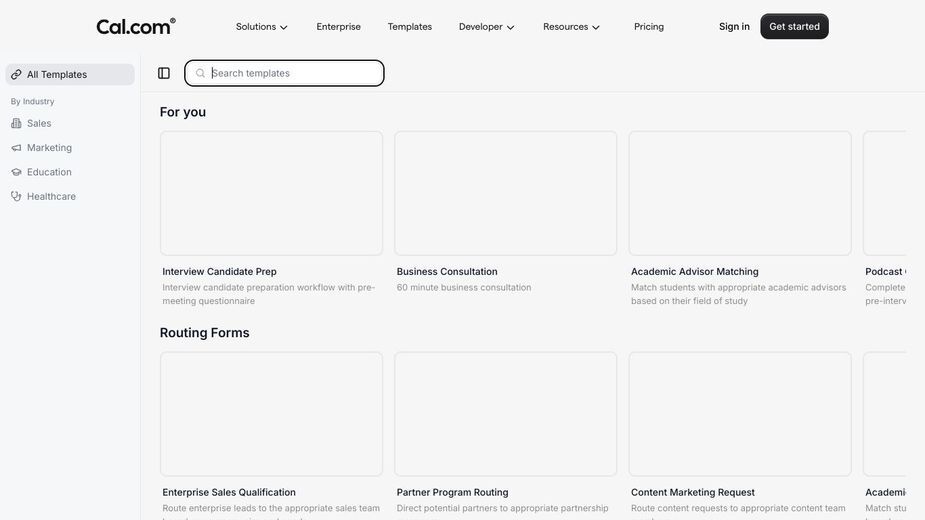
Task: Focus the Search templates field
Action: (284, 73)
